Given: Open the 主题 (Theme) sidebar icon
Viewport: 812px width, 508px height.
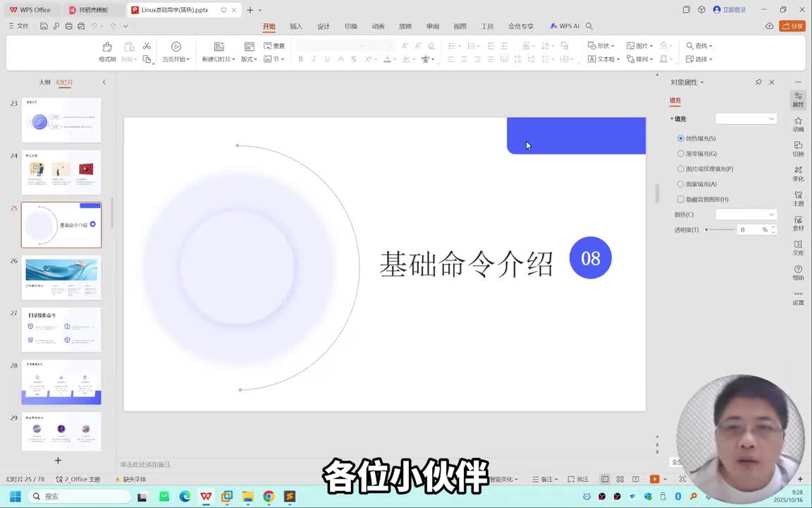Looking at the screenshot, I should tap(798, 198).
